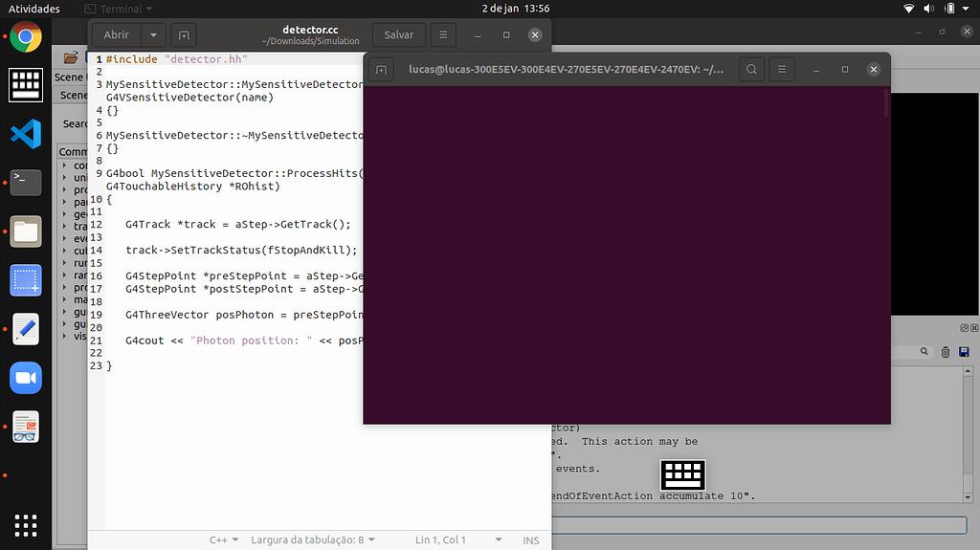Open the C++ language selector dropdown

pos(224,540)
